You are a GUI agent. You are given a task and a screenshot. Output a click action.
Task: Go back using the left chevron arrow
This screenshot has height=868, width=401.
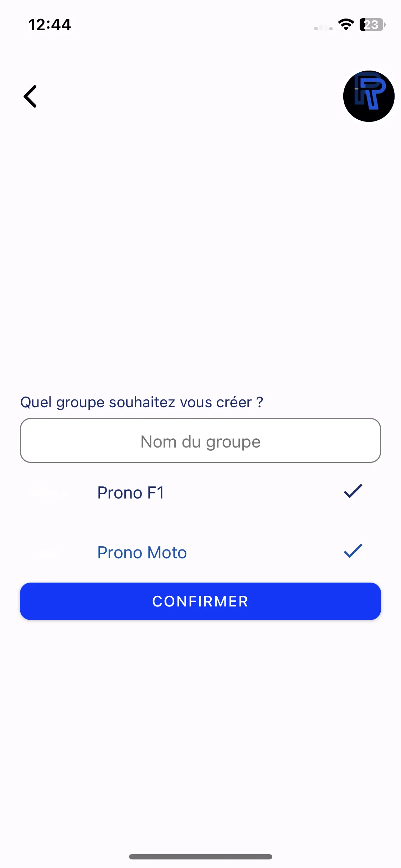pos(30,96)
